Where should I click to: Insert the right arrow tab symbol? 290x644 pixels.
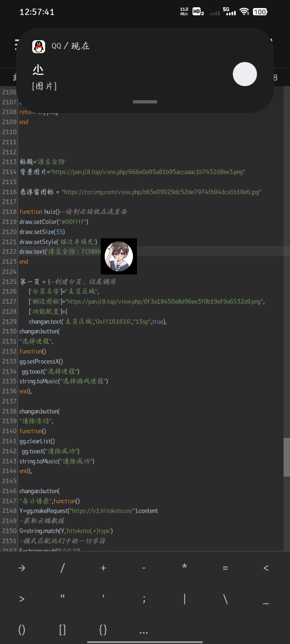[x=22, y=568]
